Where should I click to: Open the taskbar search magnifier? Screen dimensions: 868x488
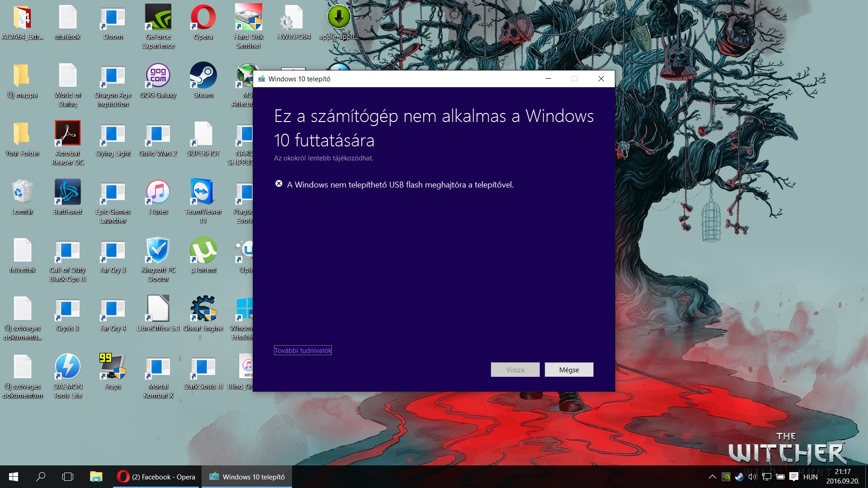click(41, 477)
